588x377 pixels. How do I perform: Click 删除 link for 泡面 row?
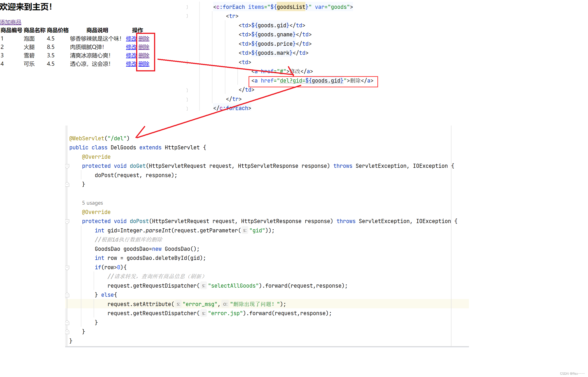point(144,38)
